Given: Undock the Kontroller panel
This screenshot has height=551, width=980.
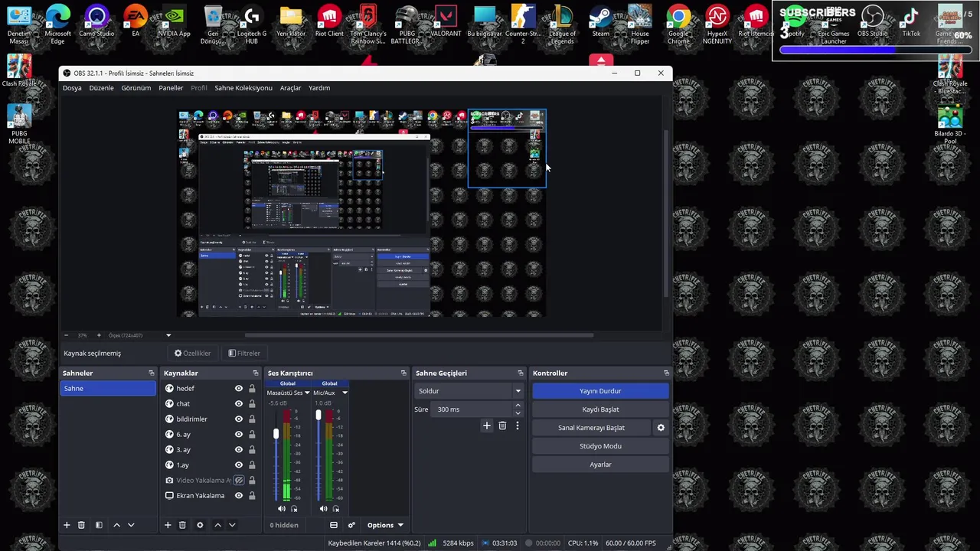Looking at the screenshot, I should 666,373.
